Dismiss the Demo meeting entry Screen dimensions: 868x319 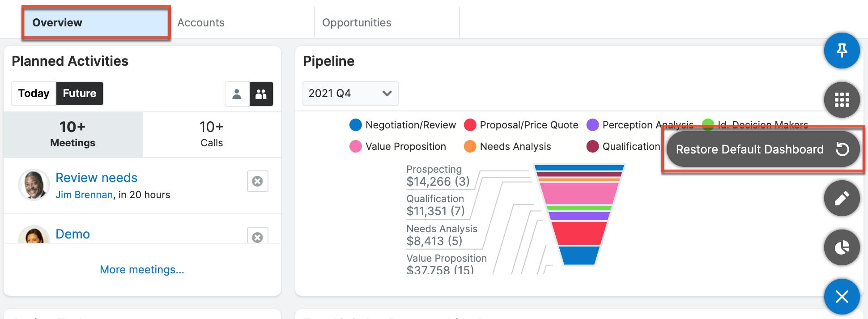click(257, 237)
